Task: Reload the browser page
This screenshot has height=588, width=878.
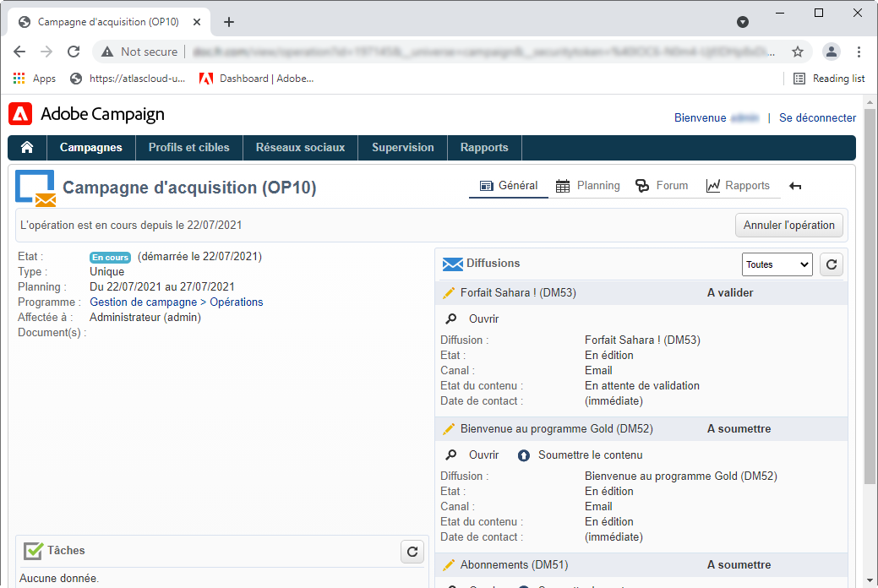Action: click(x=74, y=52)
